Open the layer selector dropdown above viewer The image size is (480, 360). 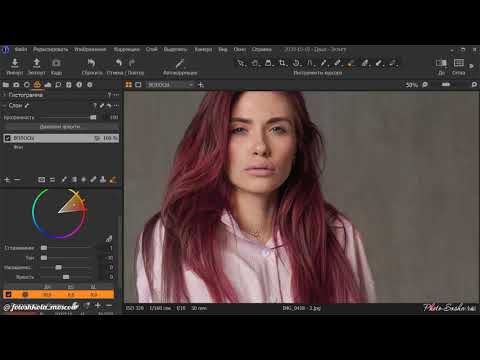tap(170, 85)
